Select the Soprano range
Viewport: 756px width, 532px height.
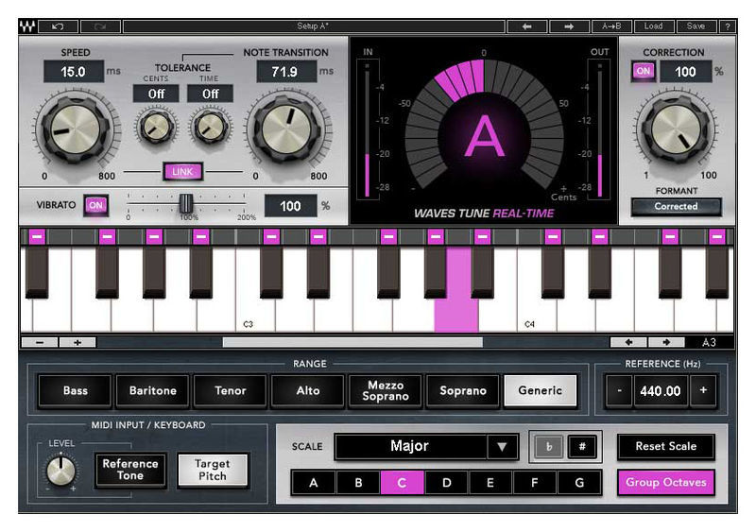(463, 390)
